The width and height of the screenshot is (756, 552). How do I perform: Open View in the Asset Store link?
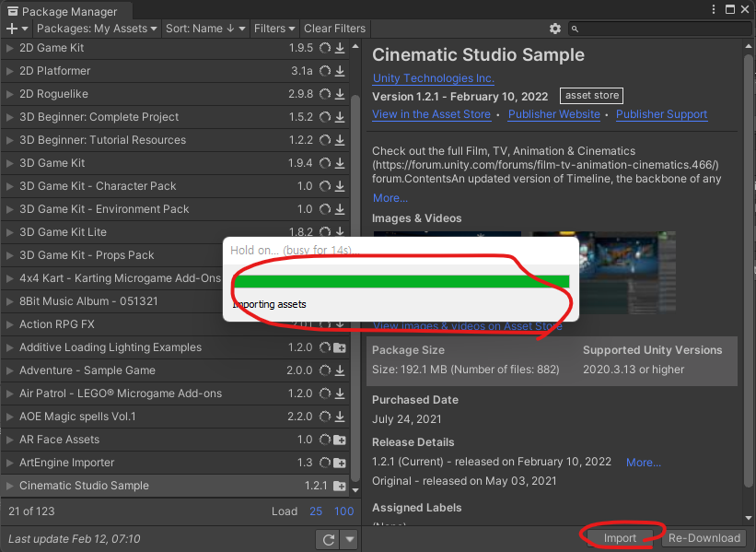pyautogui.click(x=432, y=114)
